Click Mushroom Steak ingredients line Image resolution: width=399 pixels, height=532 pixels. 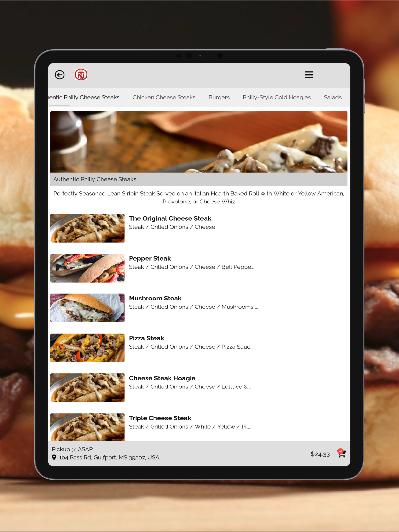pos(193,307)
